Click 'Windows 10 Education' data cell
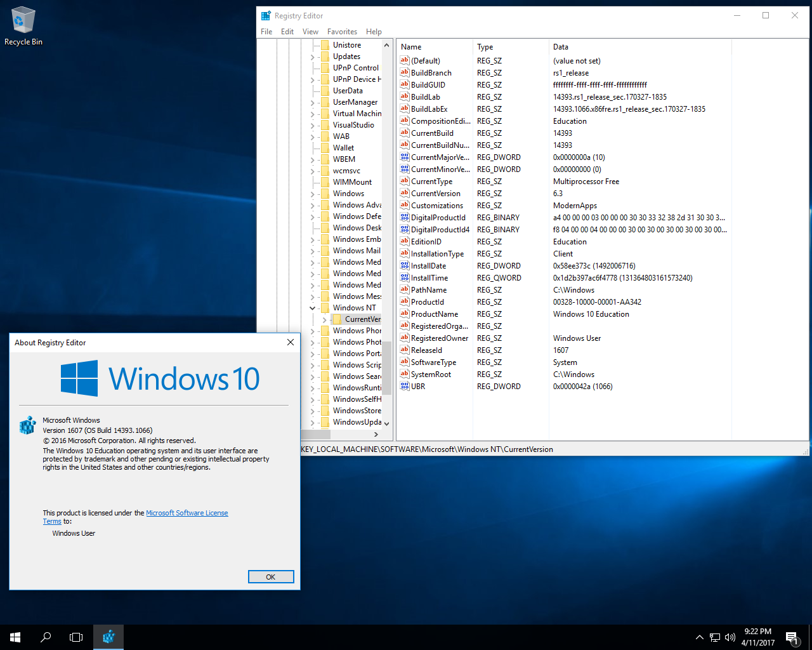This screenshot has width=812, height=650. pos(591,314)
